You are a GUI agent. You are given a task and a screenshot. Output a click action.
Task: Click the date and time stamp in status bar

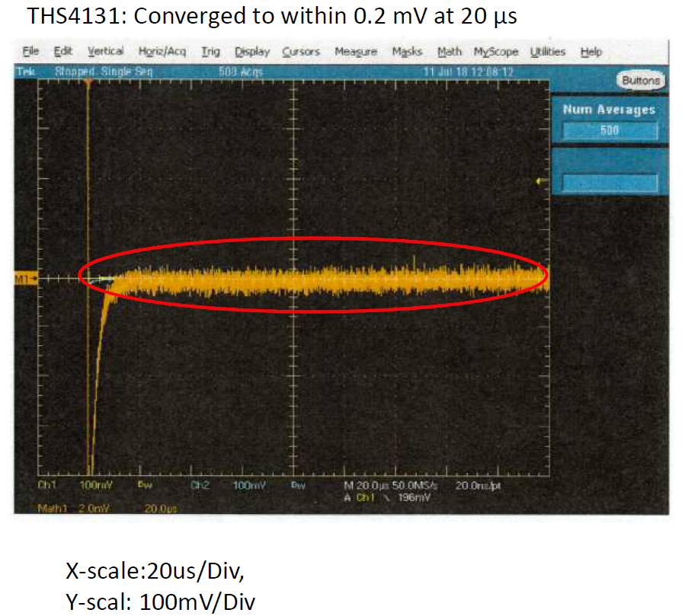coord(468,72)
